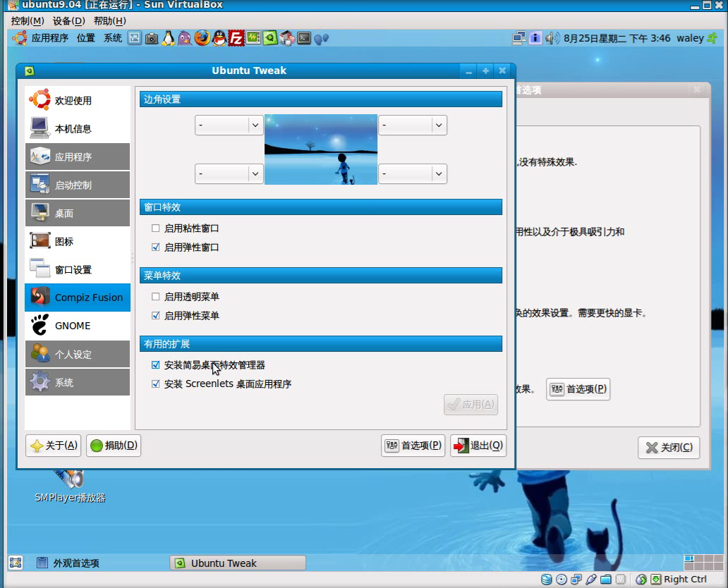Expand the 应用程序 category in the Tweak sidebar
The height and width of the screenshot is (588, 728).
pyautogui.click(x=78, y=157)
